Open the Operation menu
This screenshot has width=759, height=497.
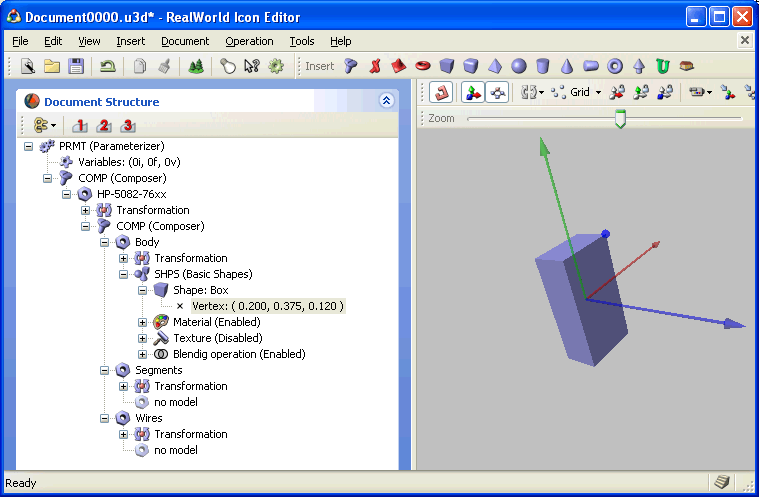[249, 41]
